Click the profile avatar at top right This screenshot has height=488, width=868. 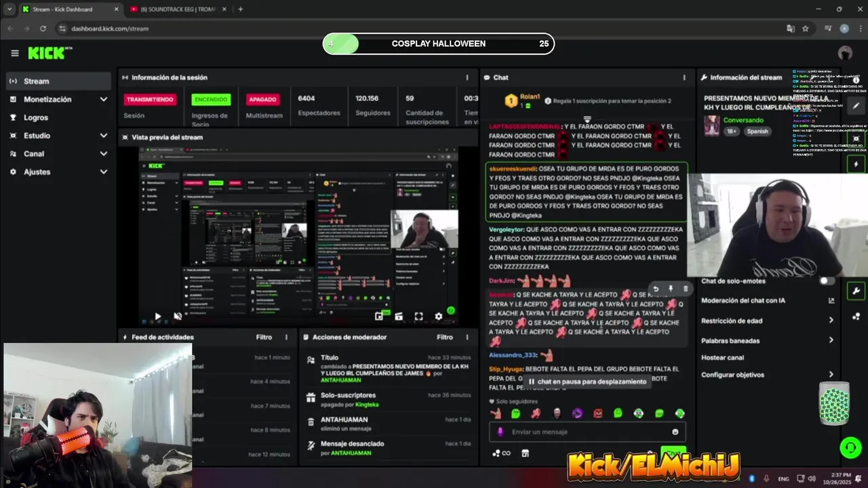point(845,53)
